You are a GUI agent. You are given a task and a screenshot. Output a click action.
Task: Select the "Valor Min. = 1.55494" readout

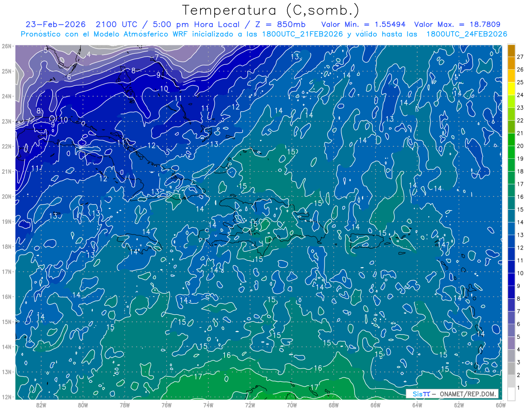[x=364, y=24]
